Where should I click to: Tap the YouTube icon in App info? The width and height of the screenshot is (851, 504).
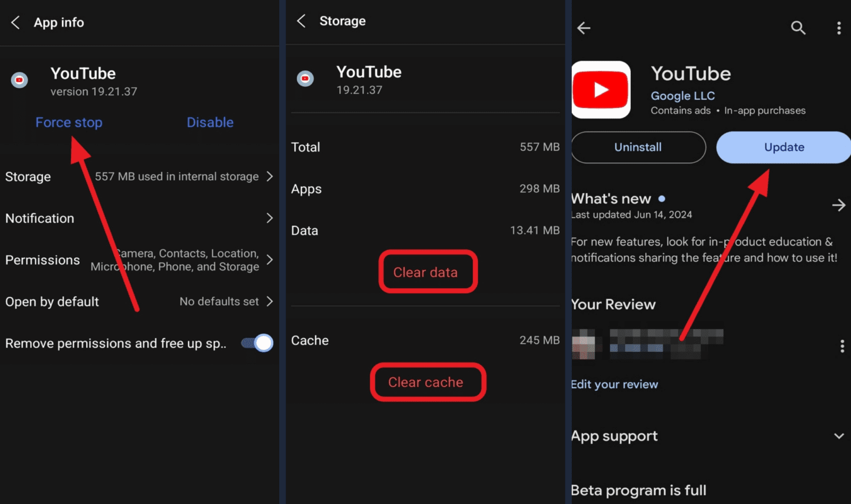(20, 80)
